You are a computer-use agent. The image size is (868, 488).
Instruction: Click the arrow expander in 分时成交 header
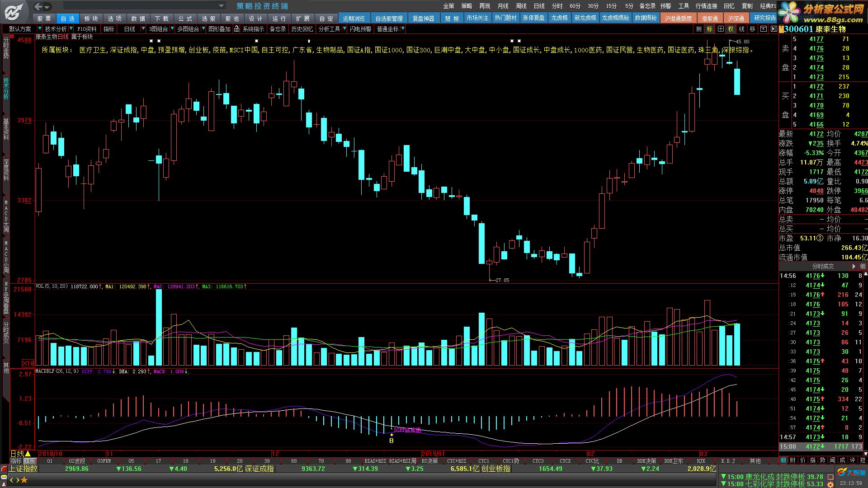click(x=854, y=266)
